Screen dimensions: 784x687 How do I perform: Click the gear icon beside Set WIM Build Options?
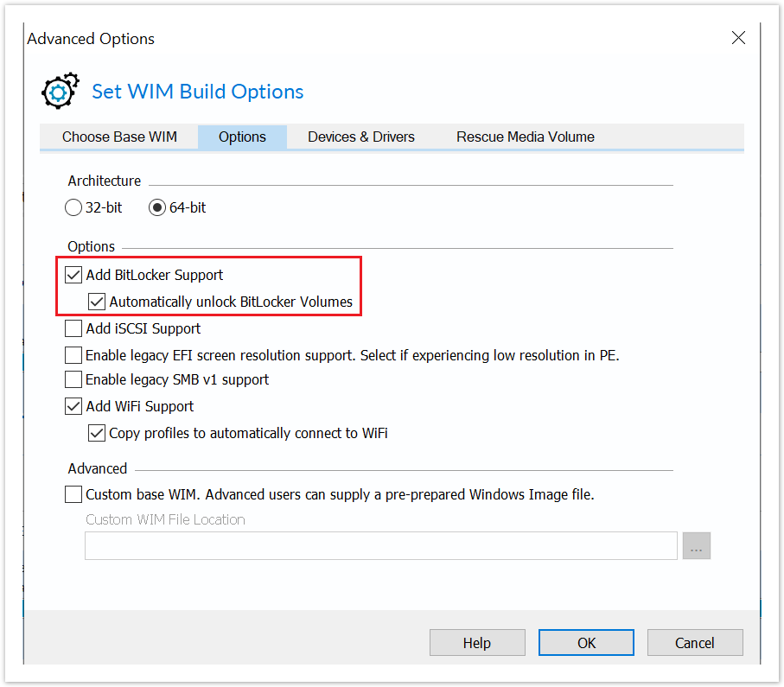pyautogui.click(x=60, y=91)
